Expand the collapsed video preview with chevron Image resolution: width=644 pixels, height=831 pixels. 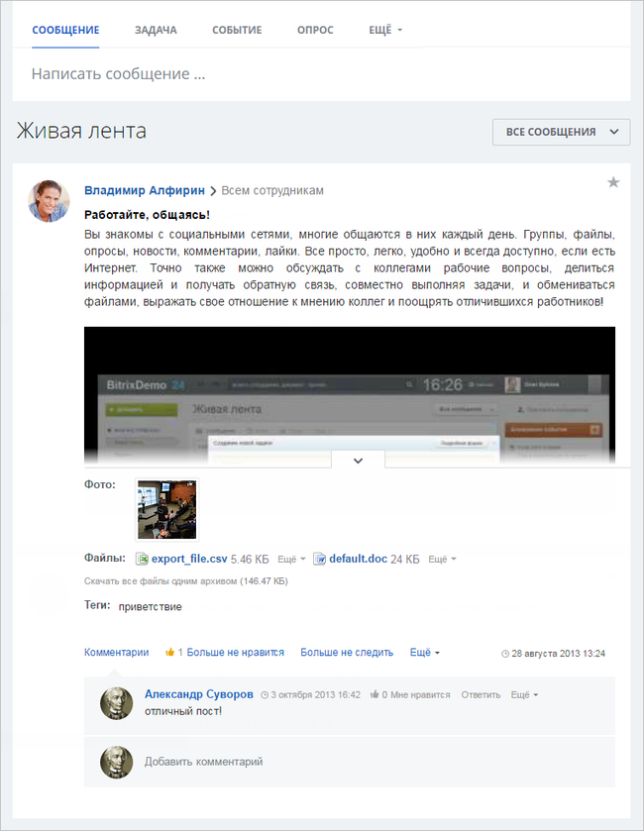point(359,461)
